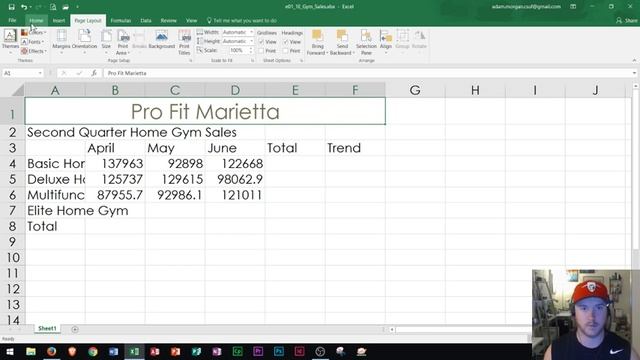Open Word from the taskbar
Image resolution: width=640 pixels, height=360 pixels.
coord(113,351)
